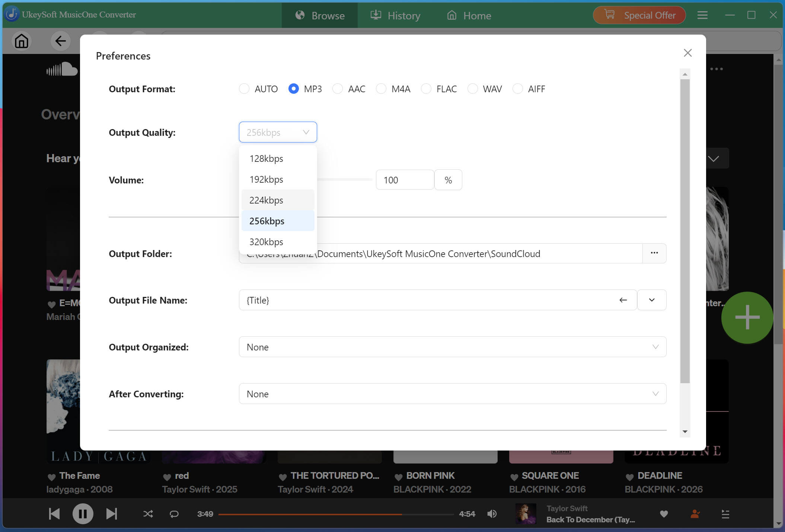Select the M4A output format
This screenshot has height=532, width=785.
[x=381, y=89]
